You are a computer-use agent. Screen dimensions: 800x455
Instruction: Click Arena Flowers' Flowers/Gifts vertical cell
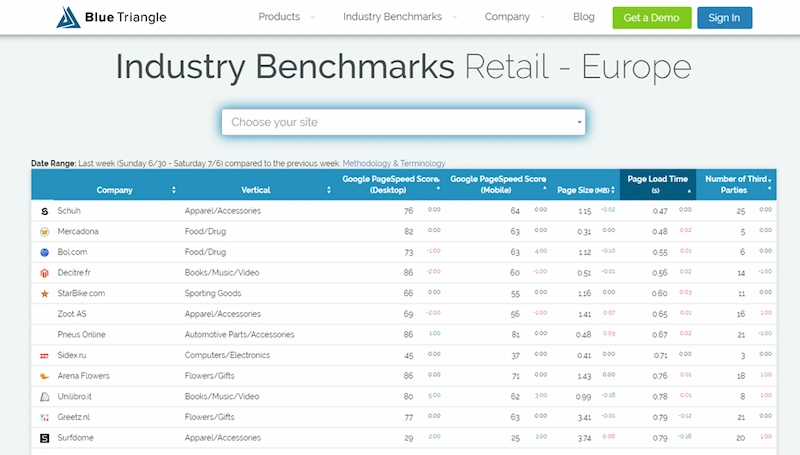point(210,376)
